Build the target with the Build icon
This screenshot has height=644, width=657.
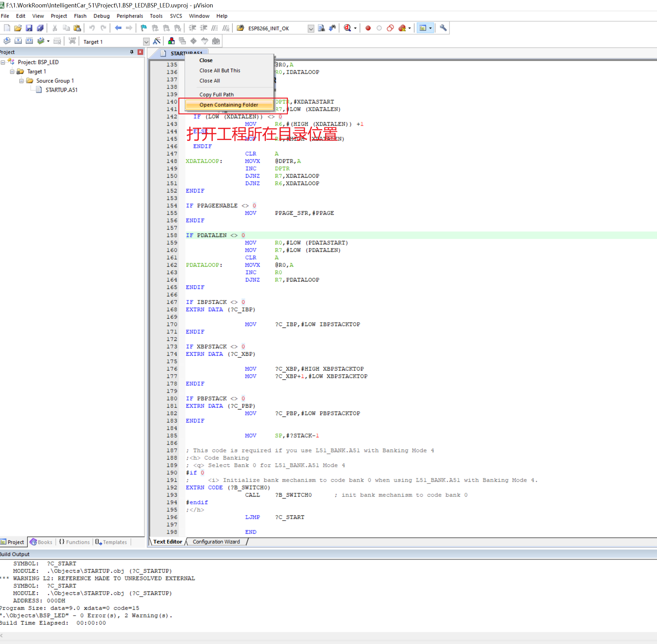click(x=18, y=41)
